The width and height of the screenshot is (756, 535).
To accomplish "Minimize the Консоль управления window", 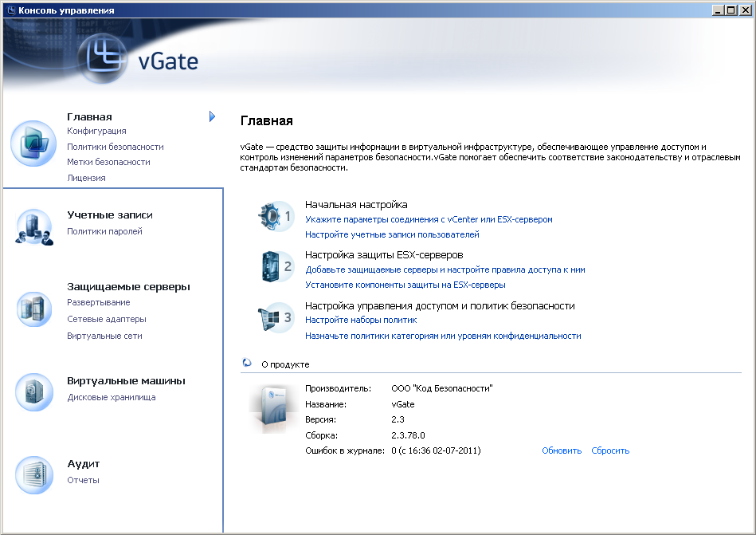I will (x=719, y=10).
